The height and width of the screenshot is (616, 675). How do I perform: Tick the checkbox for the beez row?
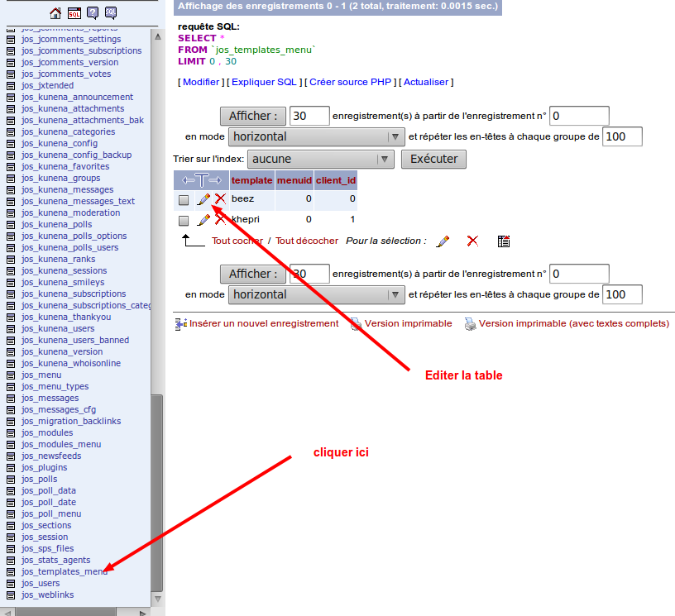pos(184,200)
